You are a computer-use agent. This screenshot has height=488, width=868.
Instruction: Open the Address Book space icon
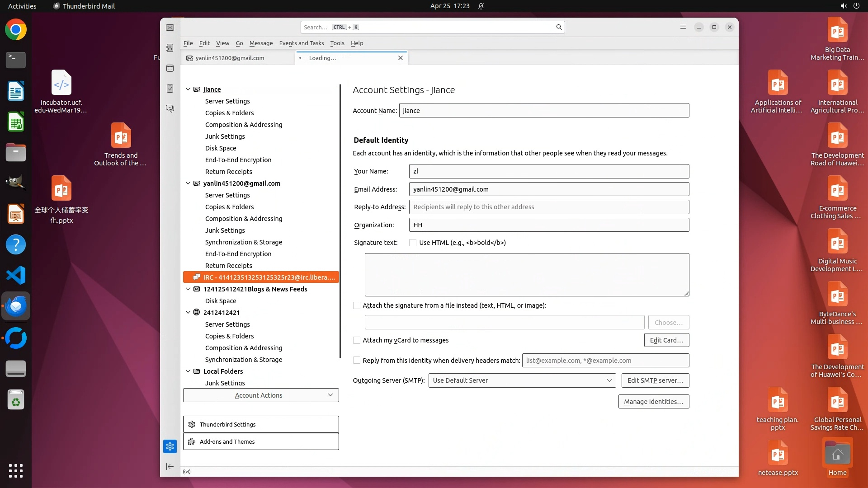click(170, 48)
